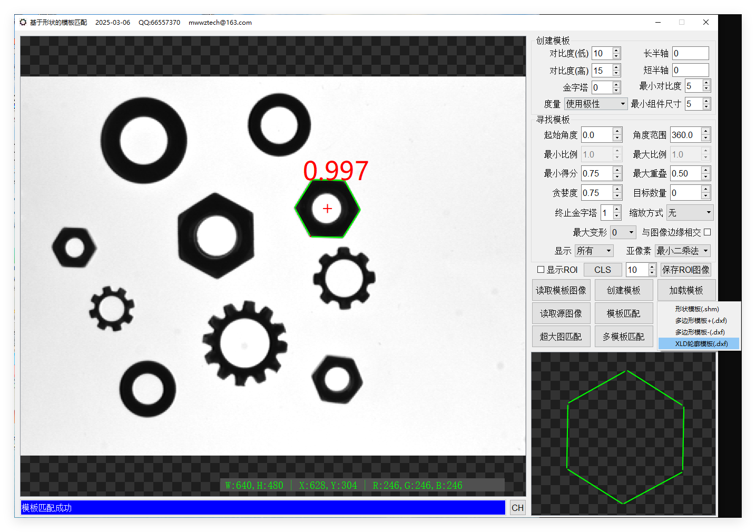
Task: Open the 最大变形 dropdown
Action: click(x=623, y=232)
